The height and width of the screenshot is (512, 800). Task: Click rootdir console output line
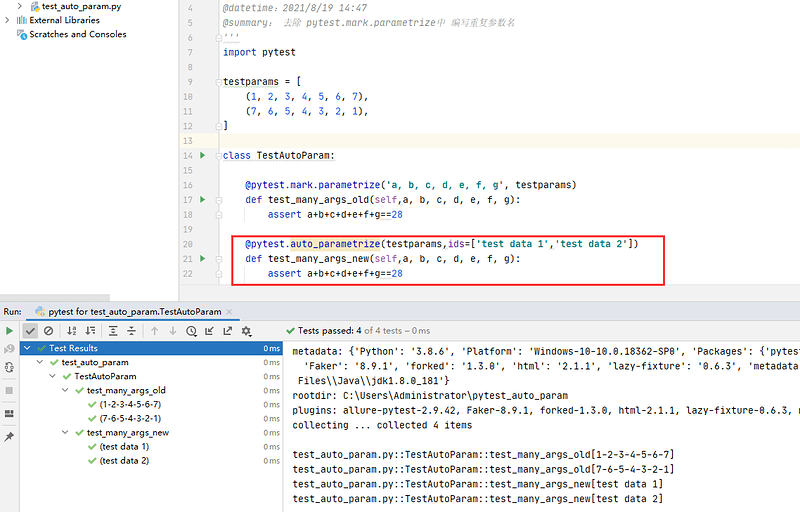pyautogui.click(x=430, y=395)
